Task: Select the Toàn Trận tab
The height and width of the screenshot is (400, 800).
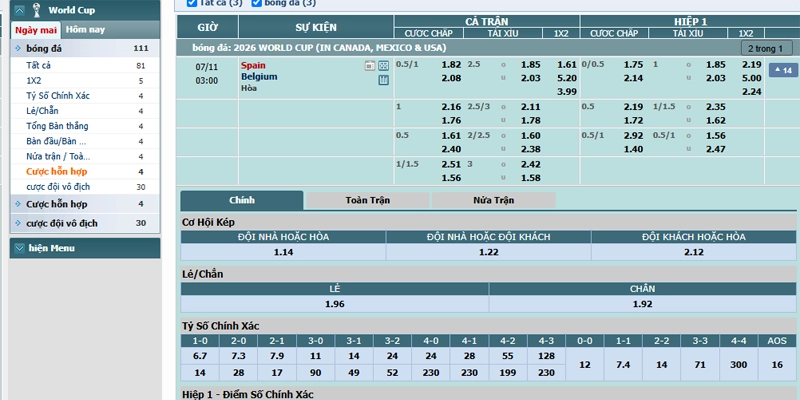Action: [367, 200]
